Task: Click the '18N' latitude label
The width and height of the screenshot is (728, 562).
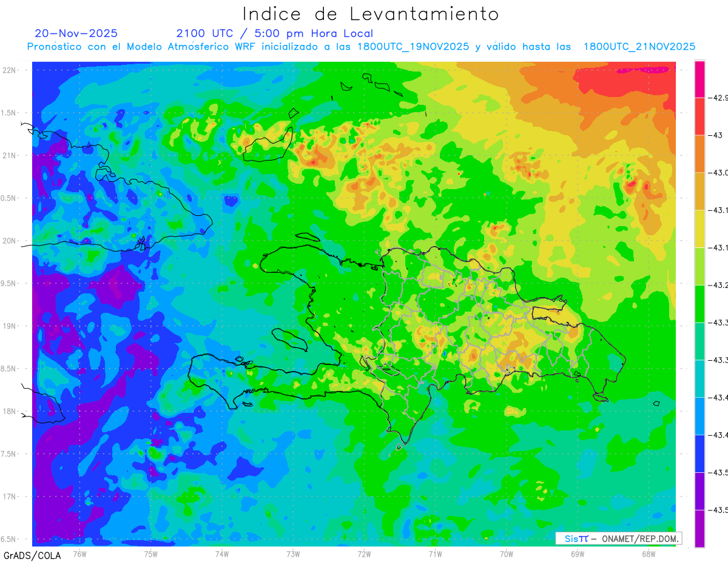Action: (10, 411)
